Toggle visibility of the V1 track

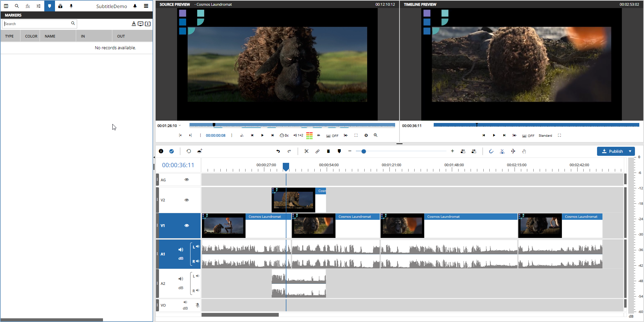point(187,226)
